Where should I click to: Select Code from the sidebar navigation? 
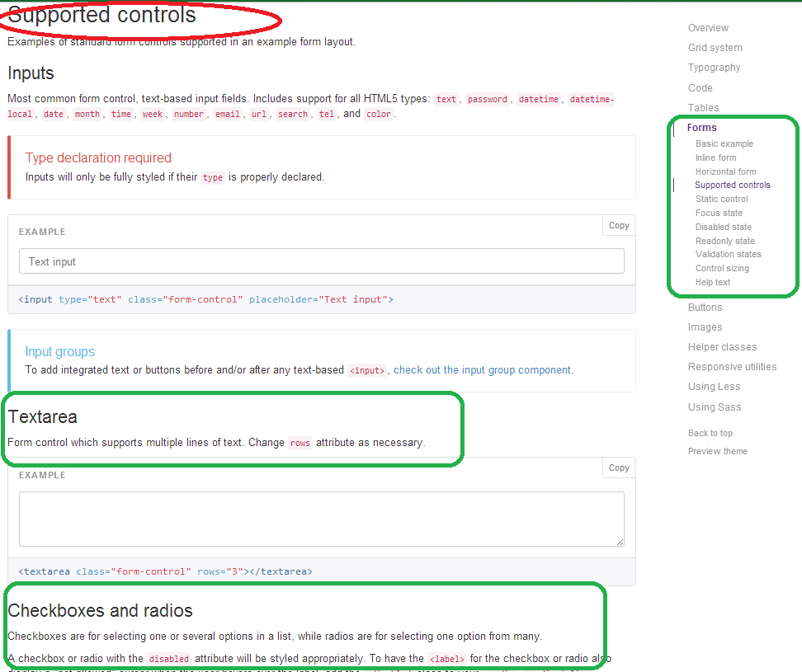(700, 87)
